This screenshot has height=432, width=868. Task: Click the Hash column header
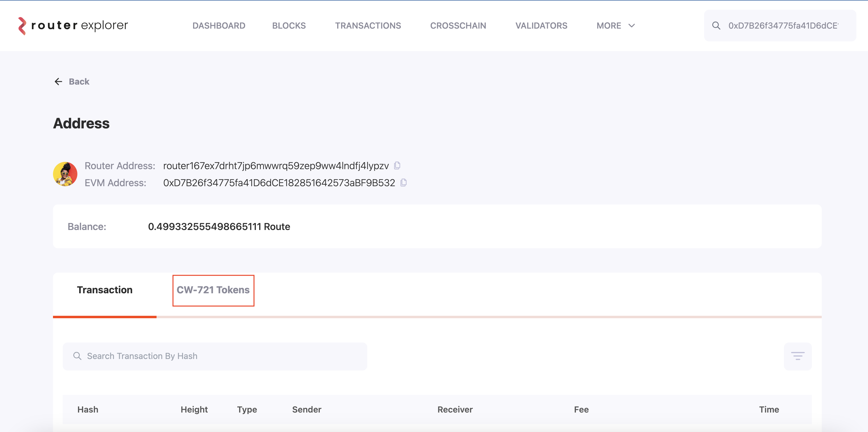click(88, 409)
